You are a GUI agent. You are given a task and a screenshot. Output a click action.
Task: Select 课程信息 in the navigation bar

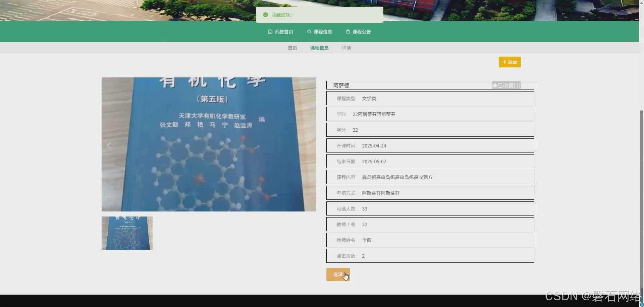coord(322,32)
